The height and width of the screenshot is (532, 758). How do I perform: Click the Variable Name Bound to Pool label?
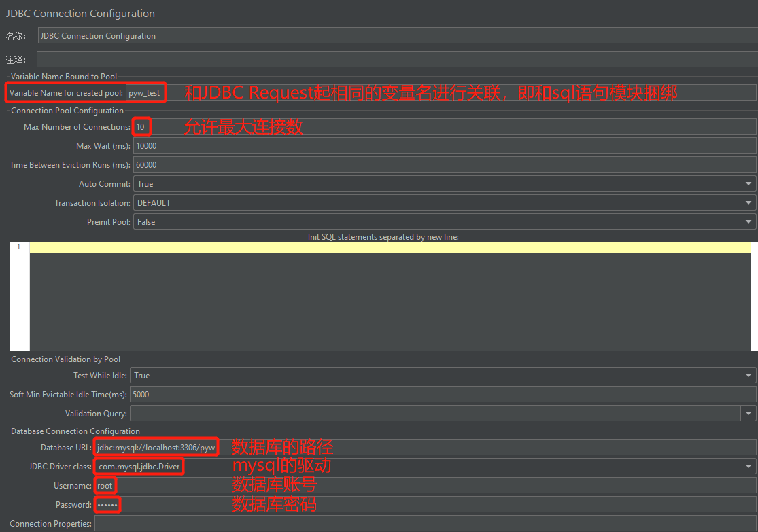point(64,76)
